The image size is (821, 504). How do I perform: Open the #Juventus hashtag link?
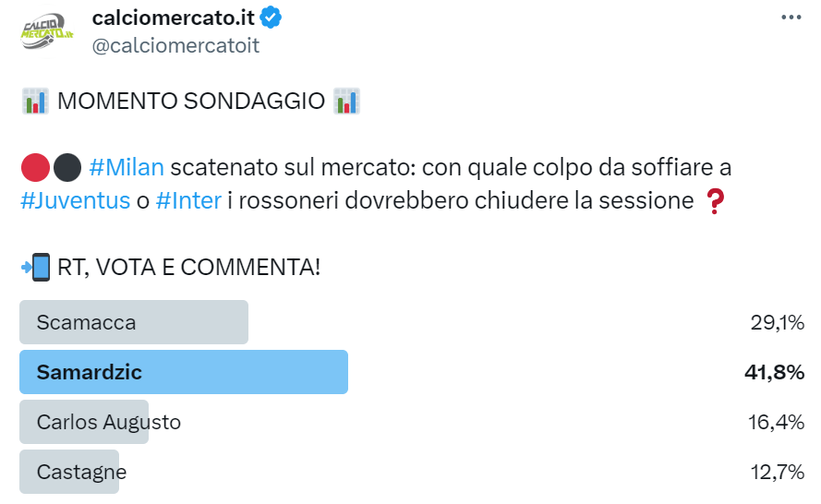[75, 200]
